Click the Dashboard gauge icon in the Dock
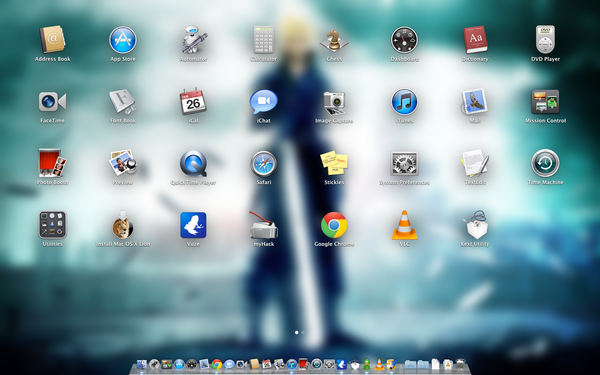Viewport: 600px width, 375px height. (192, 364)
